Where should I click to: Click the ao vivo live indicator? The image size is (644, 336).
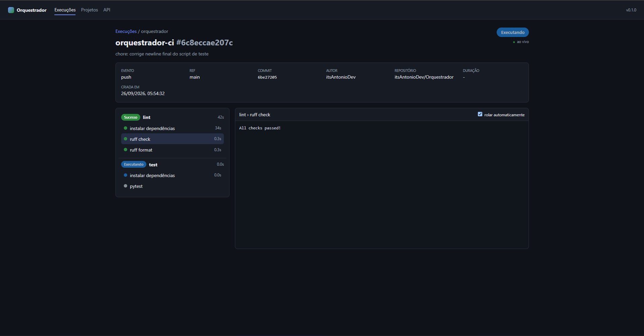[521, 42]
